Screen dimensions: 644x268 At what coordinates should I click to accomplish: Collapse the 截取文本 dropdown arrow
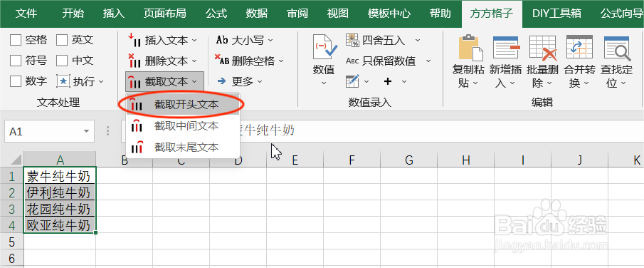[x=194, y=81]
